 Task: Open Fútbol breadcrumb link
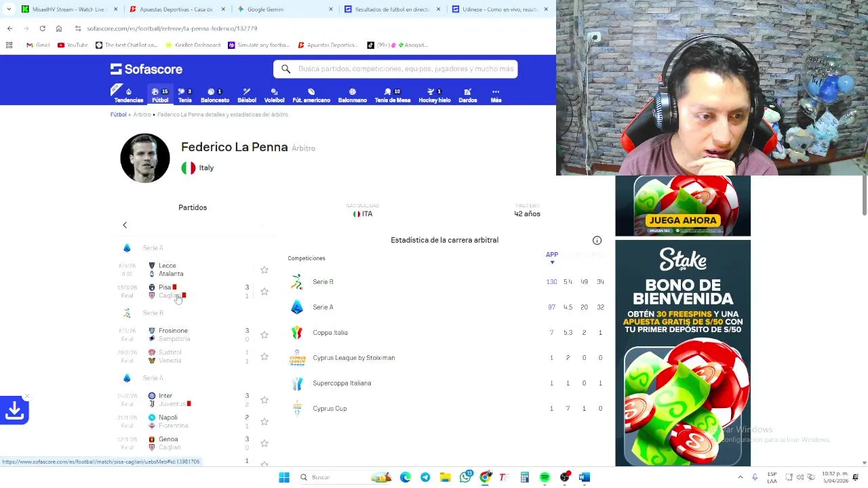[x=119, y=115]
